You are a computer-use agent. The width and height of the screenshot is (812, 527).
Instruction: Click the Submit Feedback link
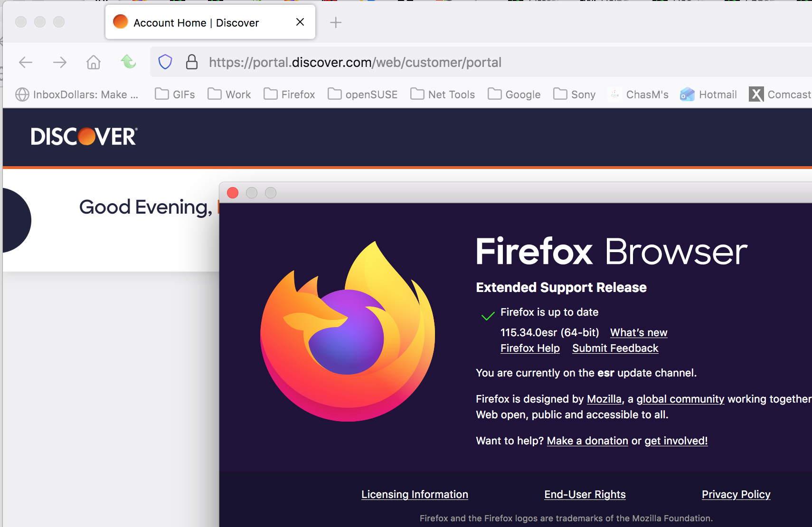pos(615,348)
